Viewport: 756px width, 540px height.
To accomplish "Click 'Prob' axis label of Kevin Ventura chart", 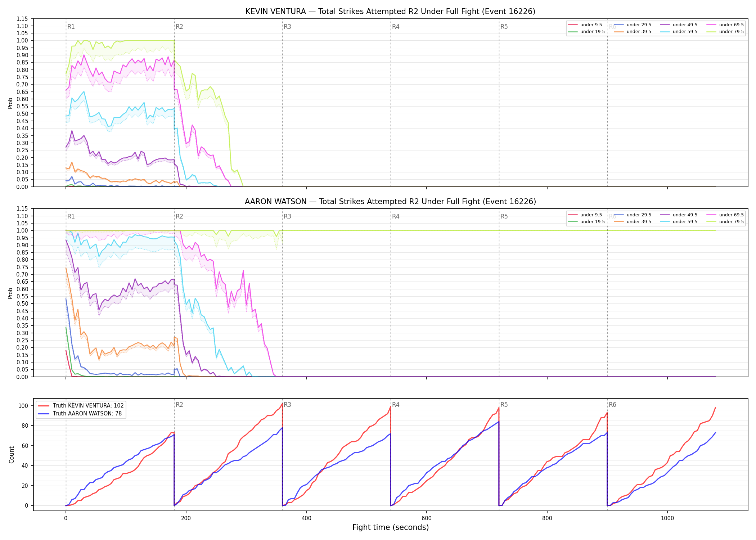I will [x=10, y=103].
